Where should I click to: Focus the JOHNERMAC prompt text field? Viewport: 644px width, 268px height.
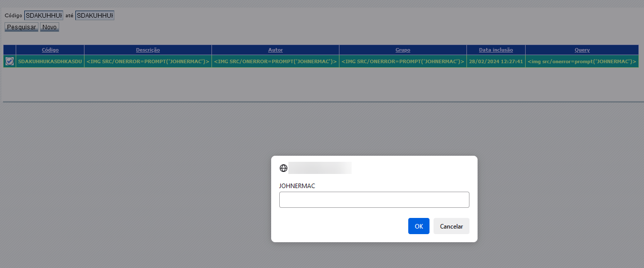point(374,200)
